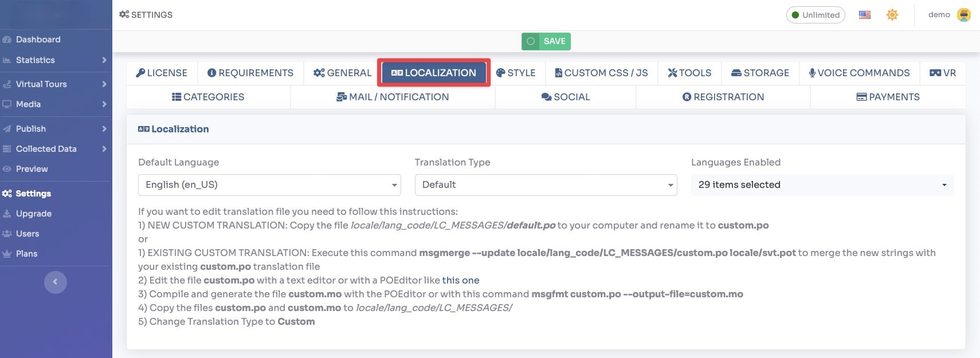Open the MAIL / NOTIFICATION tab
Image resolution: width=980 pixels, height=358 pixels.
click(393, 97)
